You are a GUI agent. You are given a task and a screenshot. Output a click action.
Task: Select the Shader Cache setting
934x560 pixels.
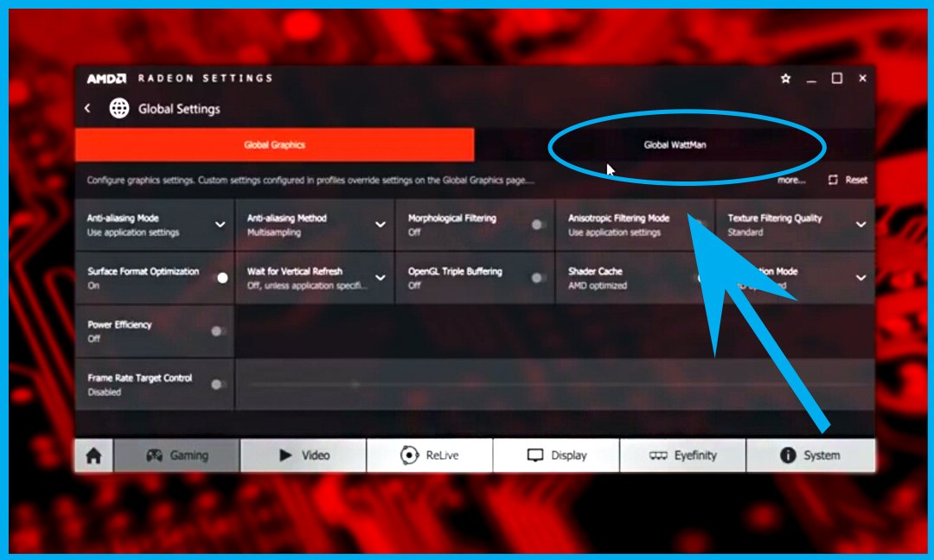click(x=635, y=278)
